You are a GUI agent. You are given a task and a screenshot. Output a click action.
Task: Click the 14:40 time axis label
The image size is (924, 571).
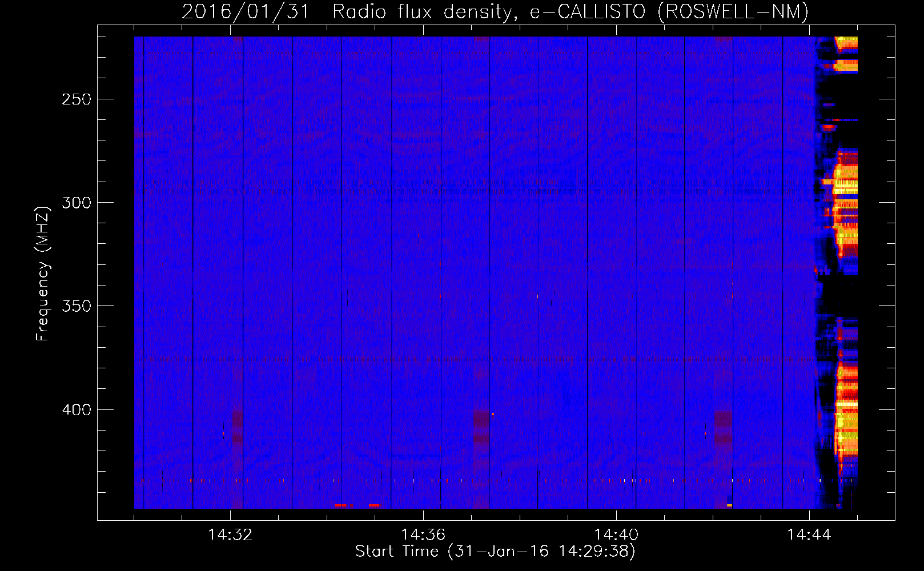pos(616,534)
